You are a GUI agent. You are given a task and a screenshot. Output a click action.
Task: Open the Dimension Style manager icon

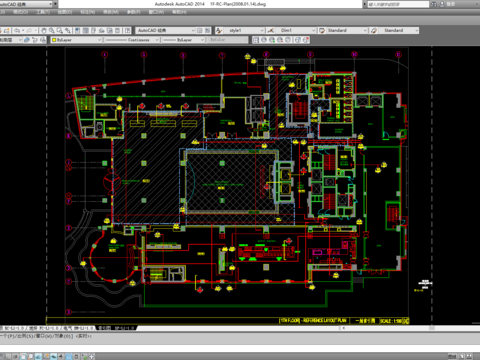pyautogui.click(x=271, y=30)
